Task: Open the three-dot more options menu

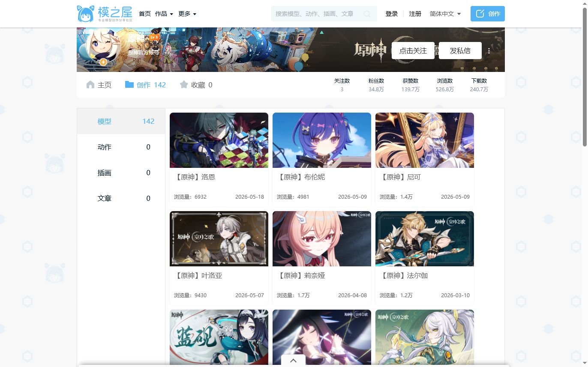Action: click(489, 51)
